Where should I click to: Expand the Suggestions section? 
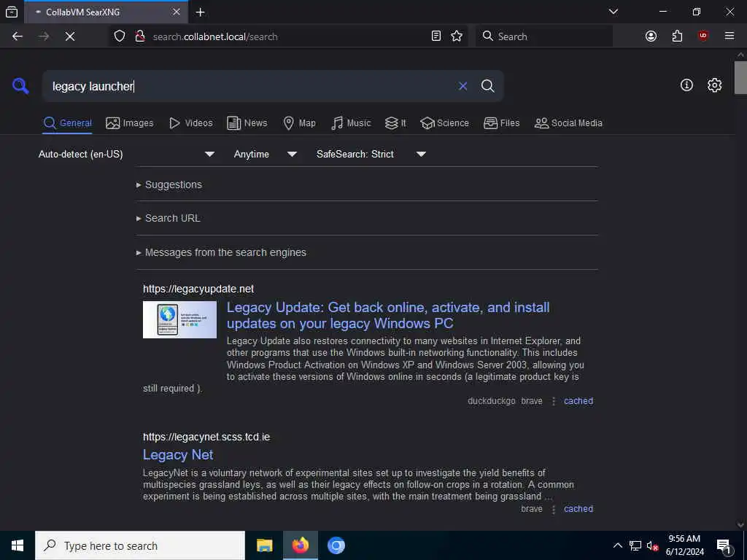click(x=169, y=184)
